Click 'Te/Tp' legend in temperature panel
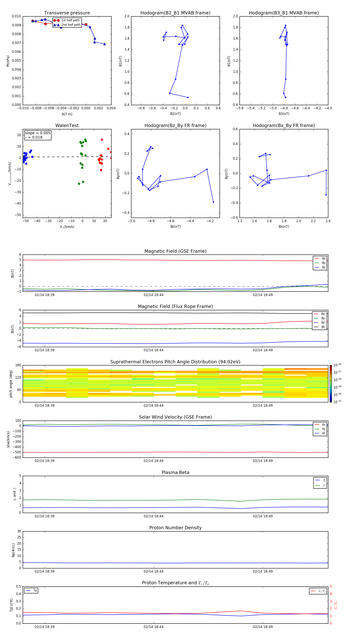This screenshot has width=351, height=644. (x=318, y=591)
